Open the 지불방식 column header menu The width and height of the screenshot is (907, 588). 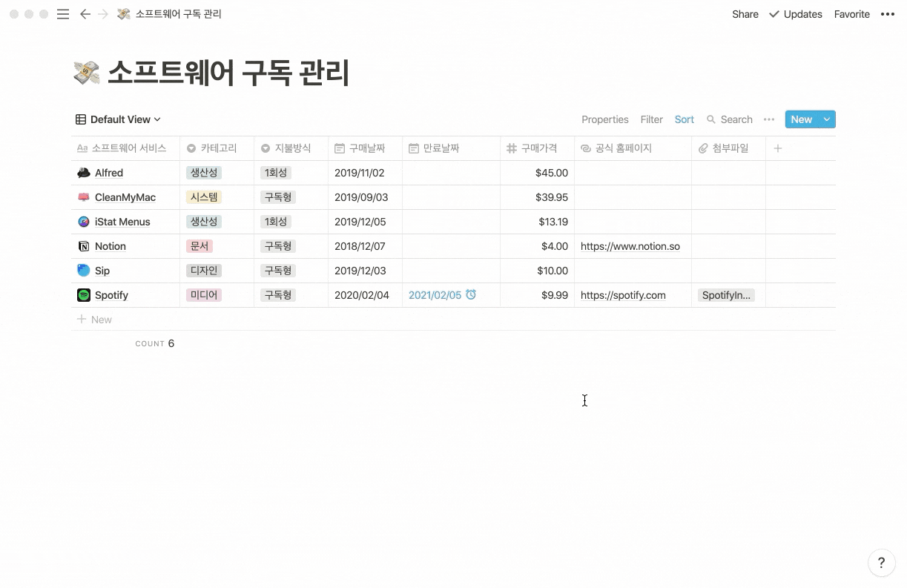[x=291, y=148]
